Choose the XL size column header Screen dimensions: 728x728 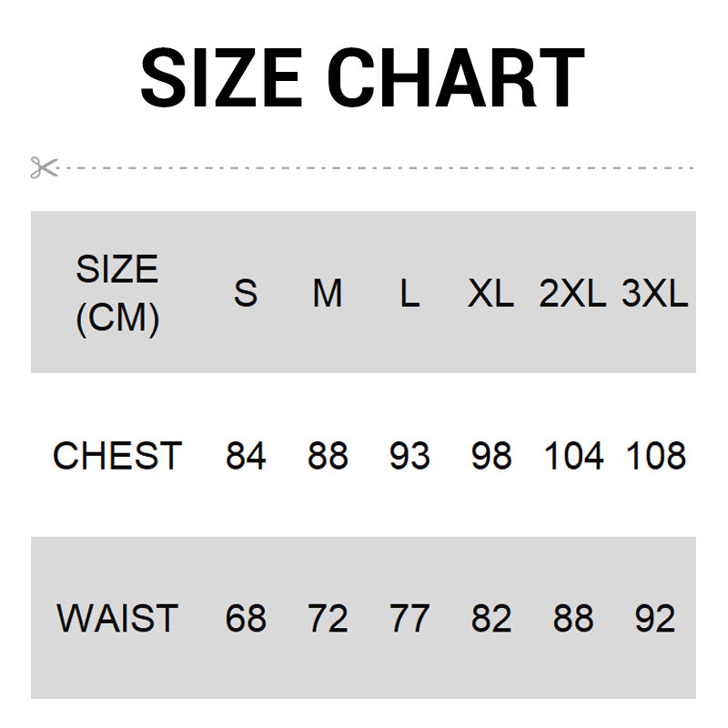point(491,293)
